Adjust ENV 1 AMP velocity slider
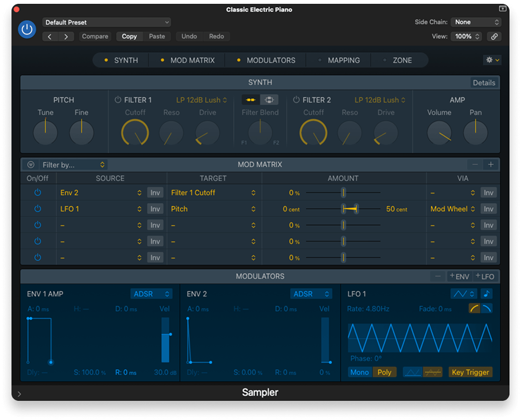 point(166,339)
